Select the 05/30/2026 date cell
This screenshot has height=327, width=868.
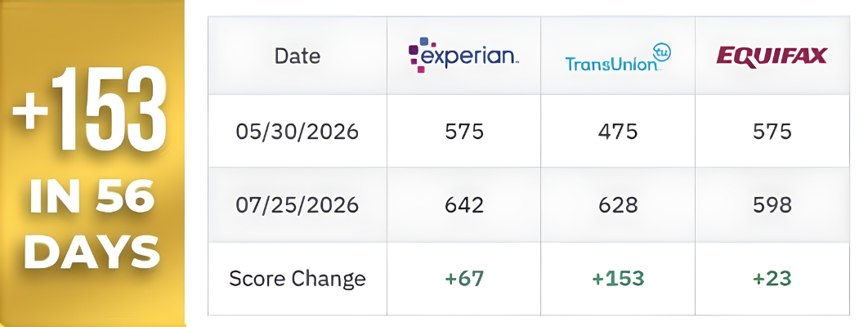click(x=298, y=132)
